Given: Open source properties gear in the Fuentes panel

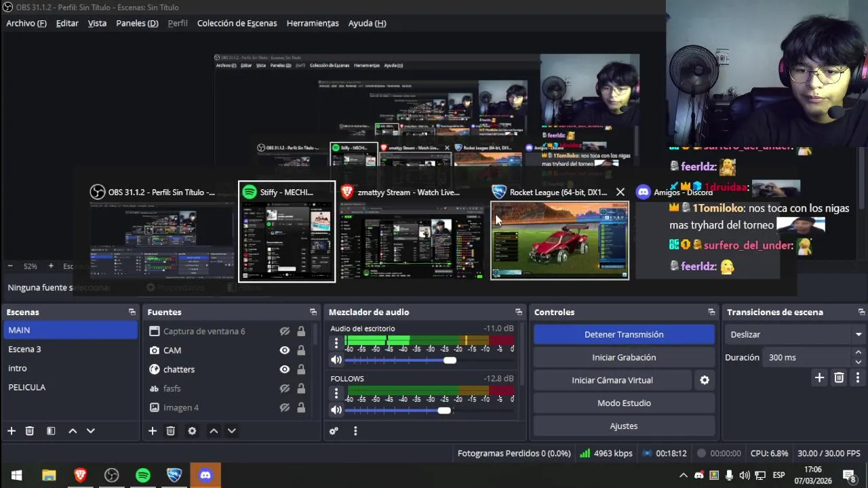Looking at the screenshot, I should [x=192, y=431].
